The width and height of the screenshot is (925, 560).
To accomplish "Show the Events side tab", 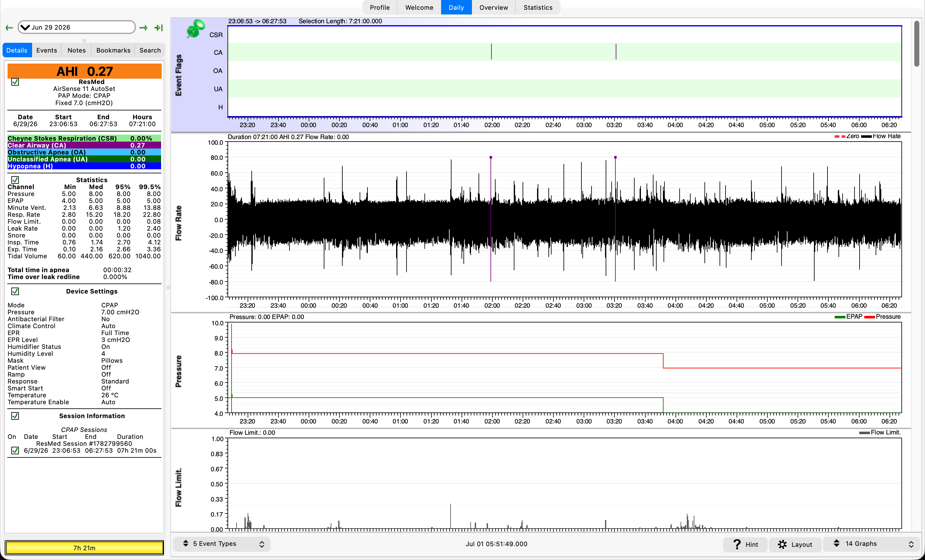I will click(47, 50).
